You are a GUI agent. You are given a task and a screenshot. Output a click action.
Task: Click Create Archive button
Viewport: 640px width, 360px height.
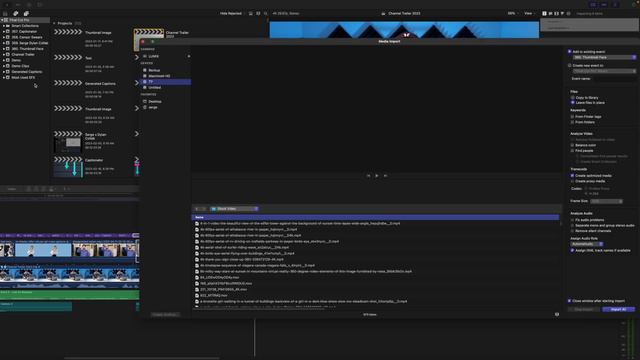coord(165,314)
